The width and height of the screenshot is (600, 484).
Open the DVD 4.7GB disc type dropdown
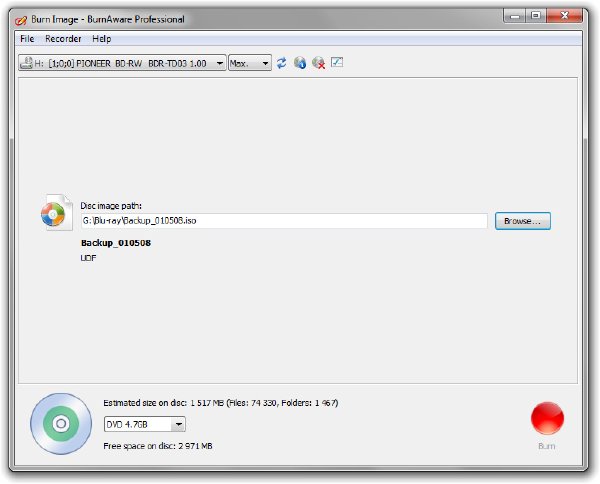[145, 424]
